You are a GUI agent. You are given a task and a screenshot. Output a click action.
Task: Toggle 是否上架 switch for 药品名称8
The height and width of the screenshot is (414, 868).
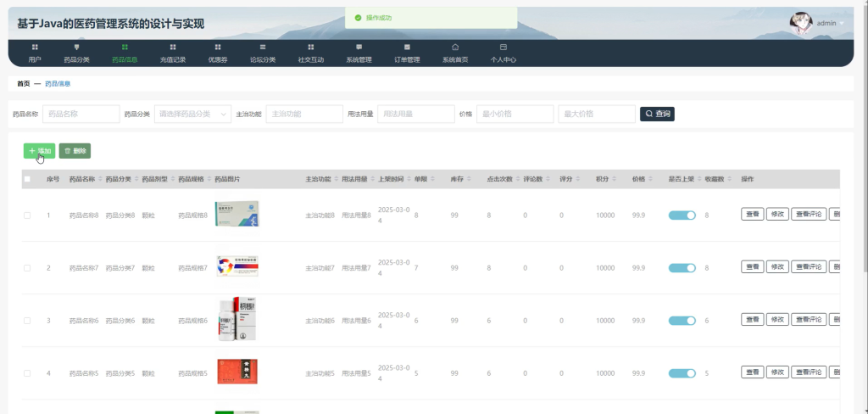point(682,215)
